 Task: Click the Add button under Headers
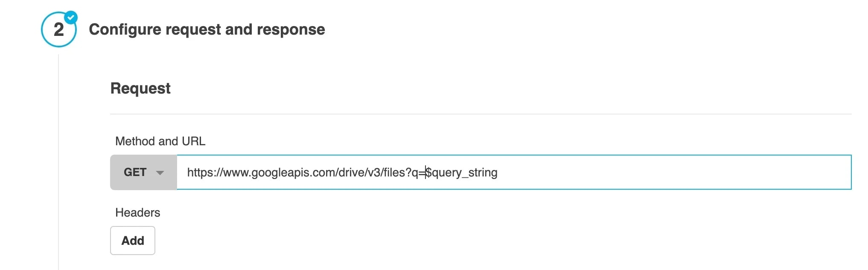pos(132,241)
